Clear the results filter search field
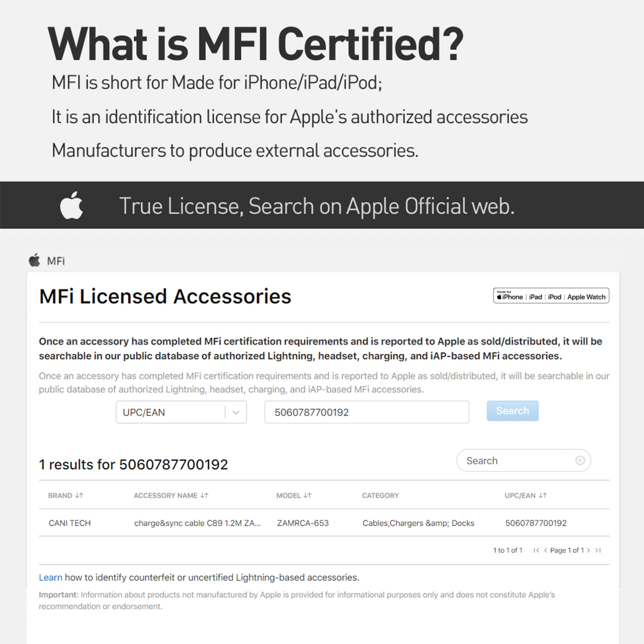Viewport: 644px width, 644px height. click(580, 460)
